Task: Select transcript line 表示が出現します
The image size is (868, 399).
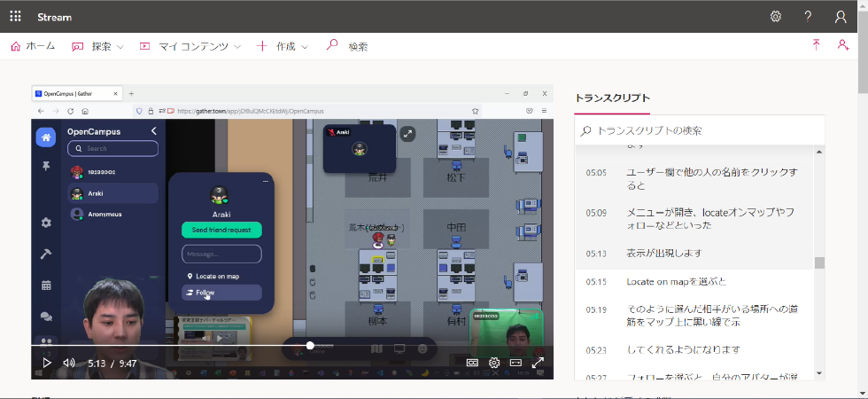Action: (664, 254)
